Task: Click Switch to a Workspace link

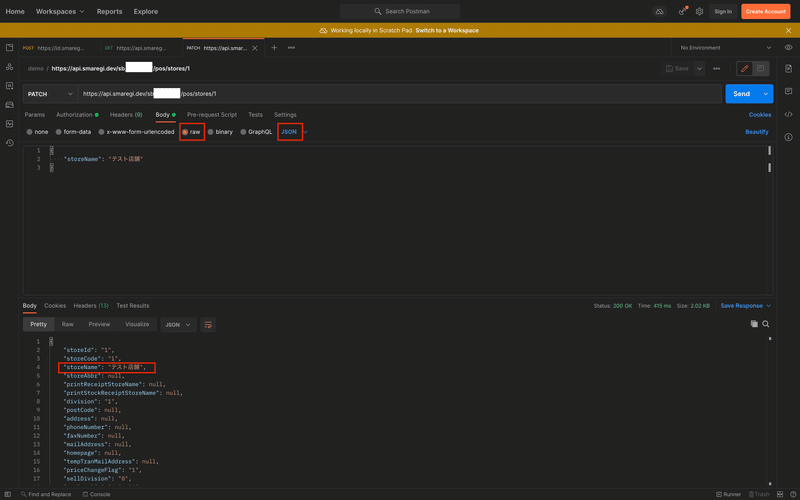Action: 447,31
